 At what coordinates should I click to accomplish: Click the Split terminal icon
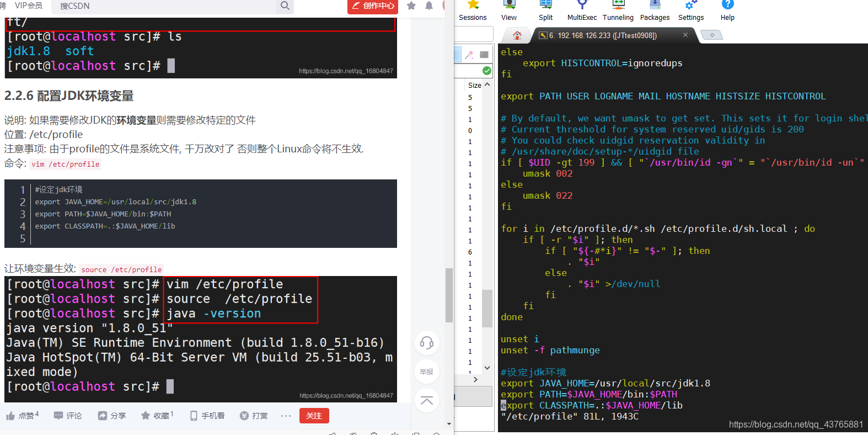(545, 11)
